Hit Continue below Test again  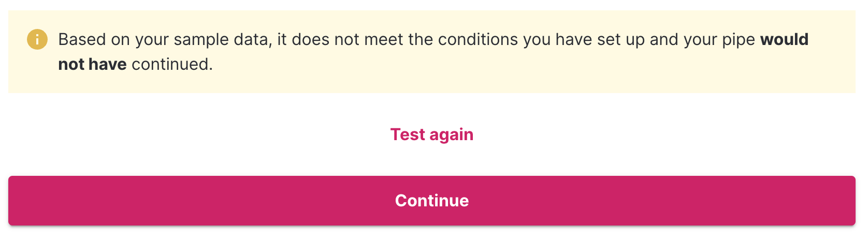431,201
